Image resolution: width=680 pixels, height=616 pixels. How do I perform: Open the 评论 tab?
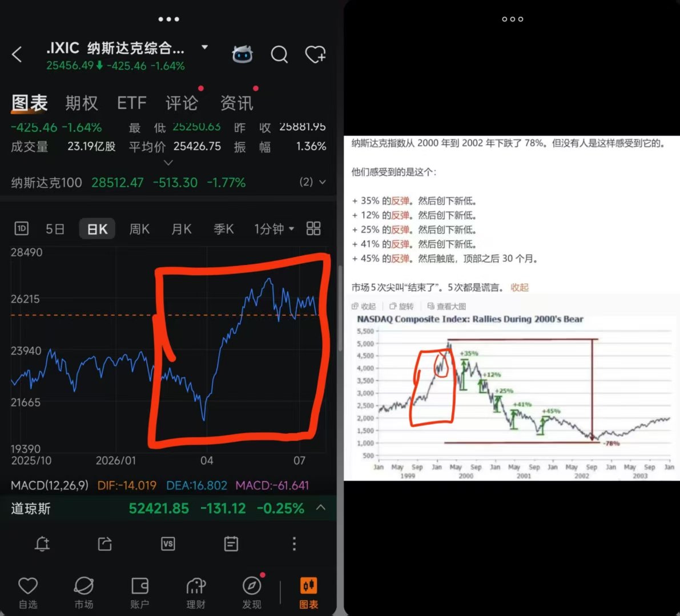click(x=182, y=103)
